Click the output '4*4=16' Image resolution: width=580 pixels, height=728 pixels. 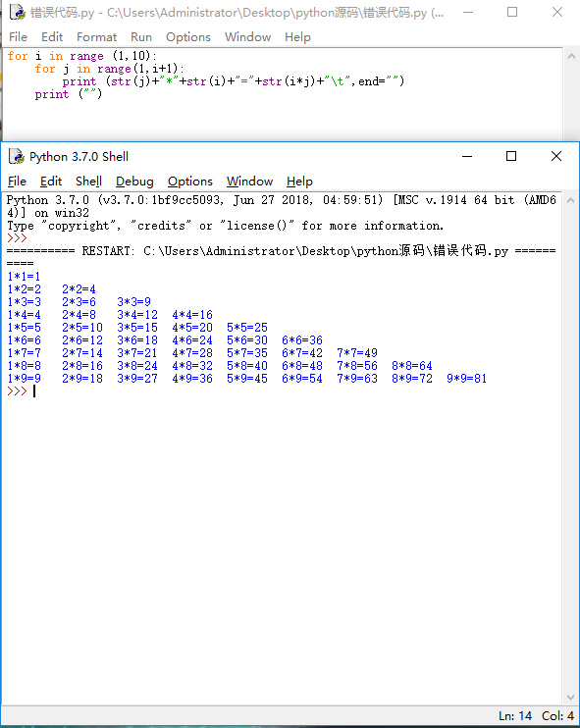192,315
